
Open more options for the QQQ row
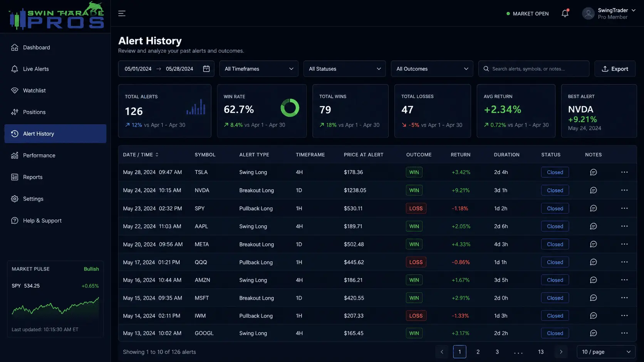pos(624,262)
